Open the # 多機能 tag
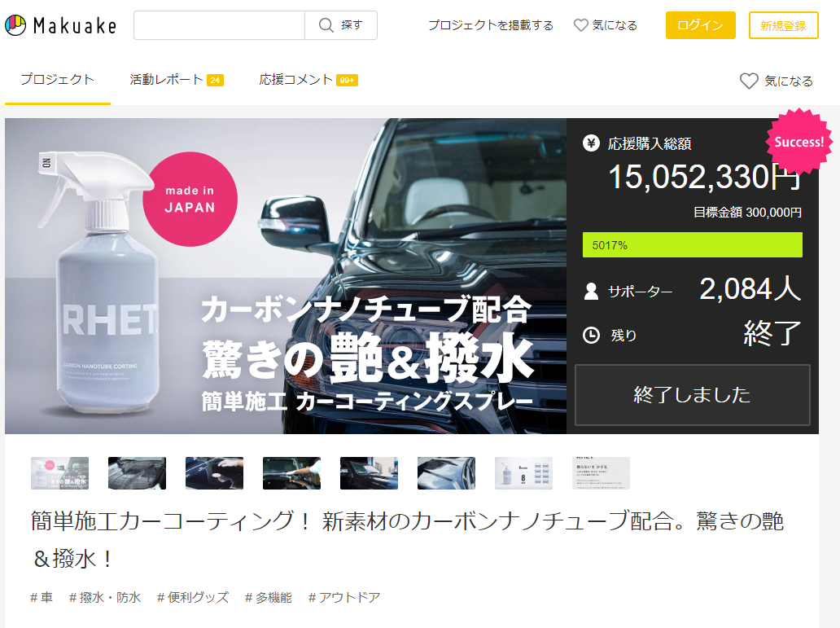The height and width of the screenshot is (628, 840). pos(269,597)
